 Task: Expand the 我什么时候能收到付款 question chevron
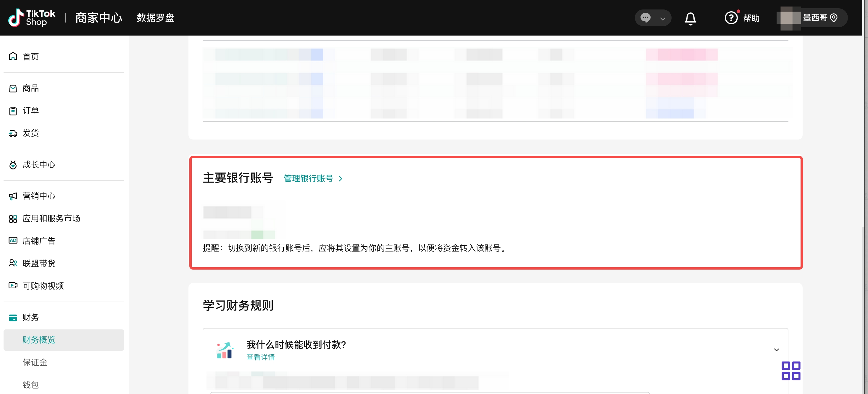[776, 350]
